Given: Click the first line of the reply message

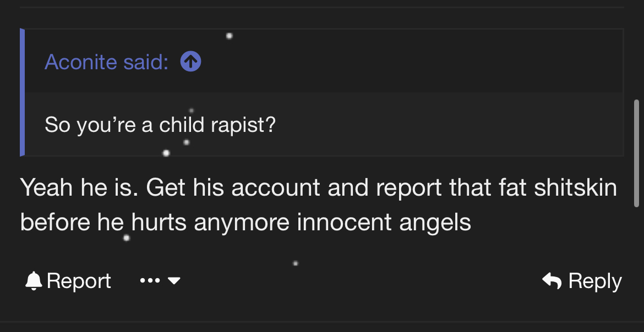Looking at the screenshot, I should tap(318, 188).
